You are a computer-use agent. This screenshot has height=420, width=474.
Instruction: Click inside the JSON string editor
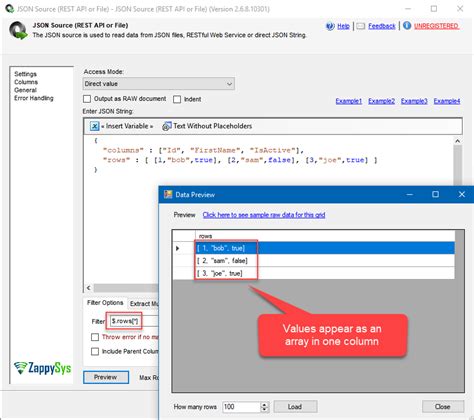pos(268,208)
